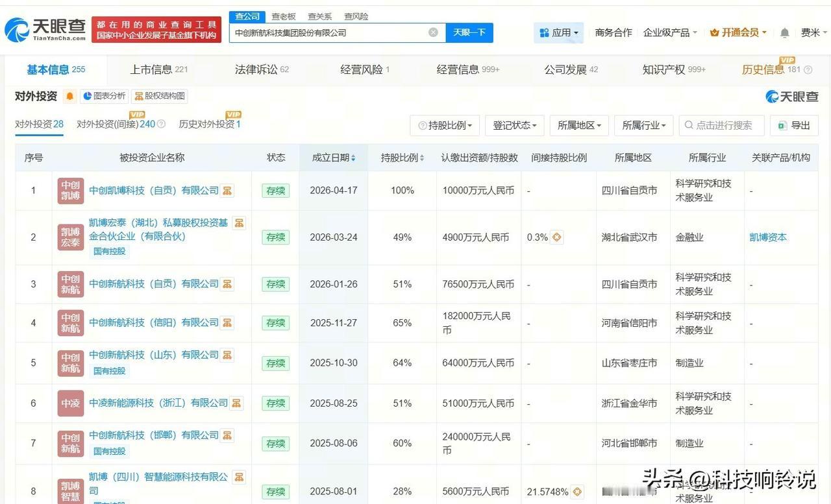Click the 凯博宏泰 company logo thumbnail
This screenshot has height=504, width=831.
coord(71,237)
